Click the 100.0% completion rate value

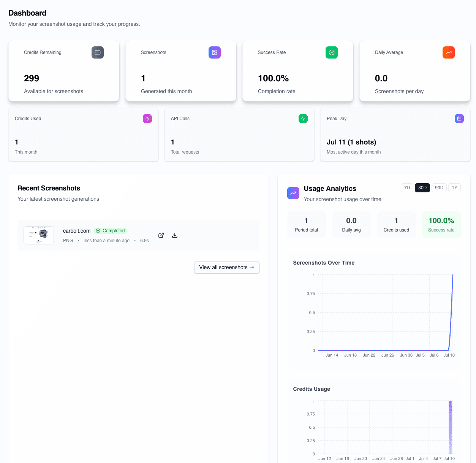coord(273,78)
